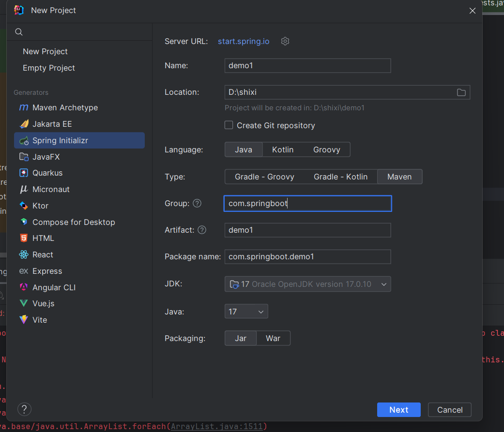Click the HTML5 shield icon

coord(24,238)
